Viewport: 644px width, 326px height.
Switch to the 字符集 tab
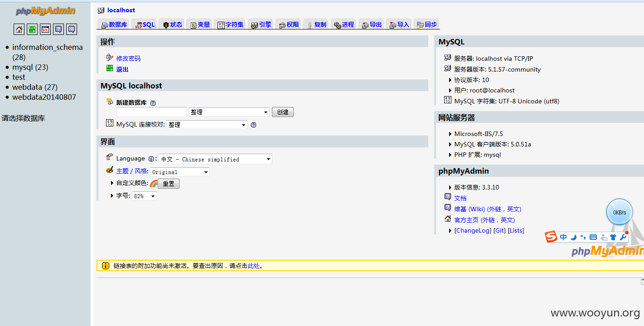point(230,24)
